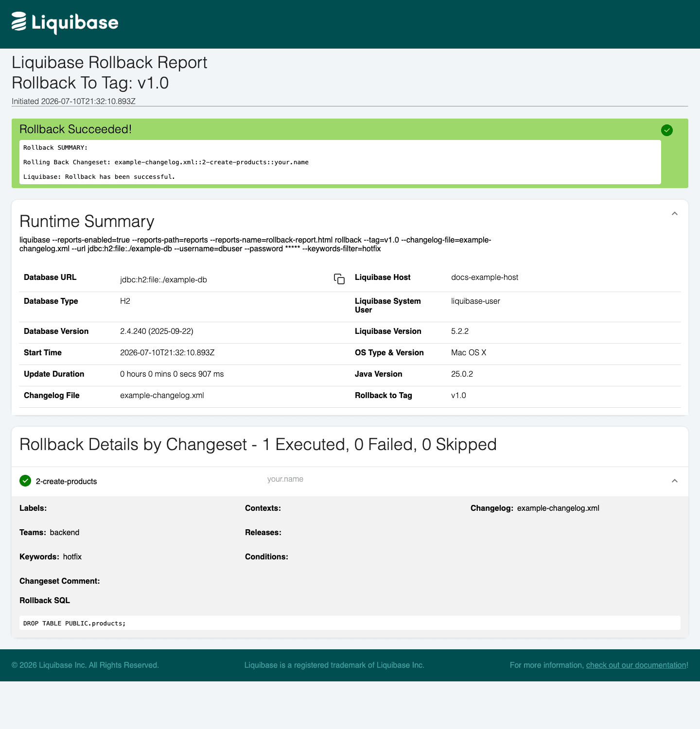The image size is (700, 729).
Task: Click the Rollback to Tag value v1.0
Action: click(x=458, y=396)
